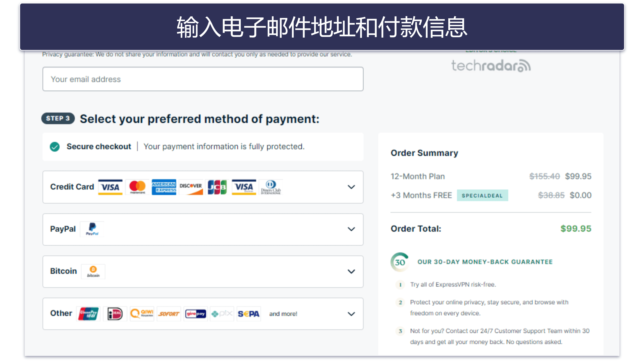
Task: Click the pix payment logo
Action: (222, 314)
